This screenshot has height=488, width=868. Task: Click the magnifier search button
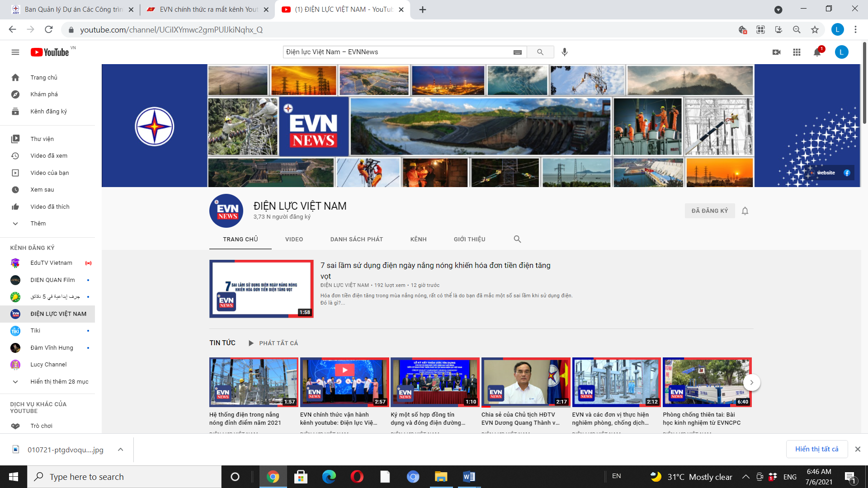540,52
